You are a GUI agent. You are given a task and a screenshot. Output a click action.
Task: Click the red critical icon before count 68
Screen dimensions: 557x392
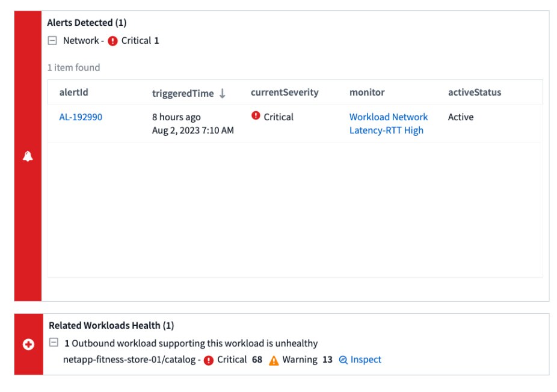pos(209,360)
